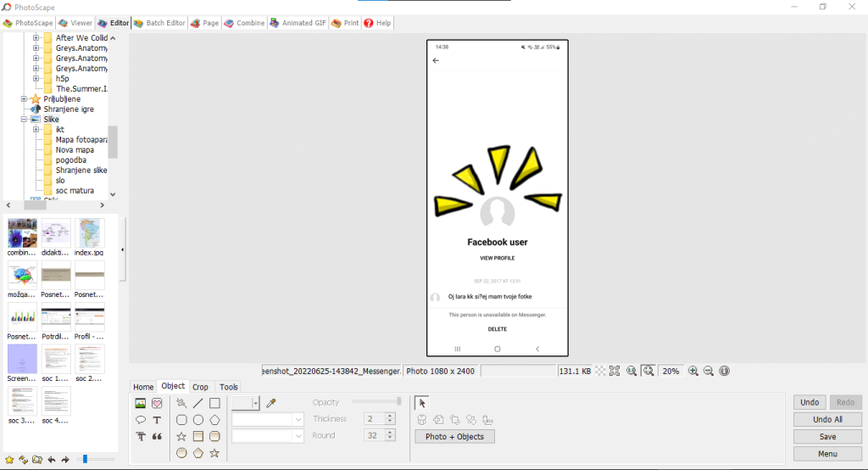Click the Photo + Objects button
This screenshot has height=470, width=868.
click(x=454, y=437)
